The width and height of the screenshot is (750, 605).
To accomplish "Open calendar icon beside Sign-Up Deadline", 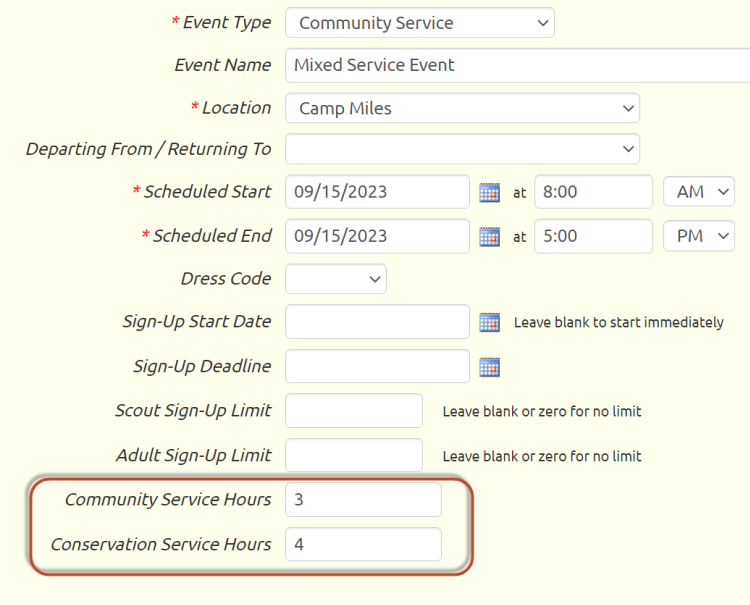I will [489, 367].
